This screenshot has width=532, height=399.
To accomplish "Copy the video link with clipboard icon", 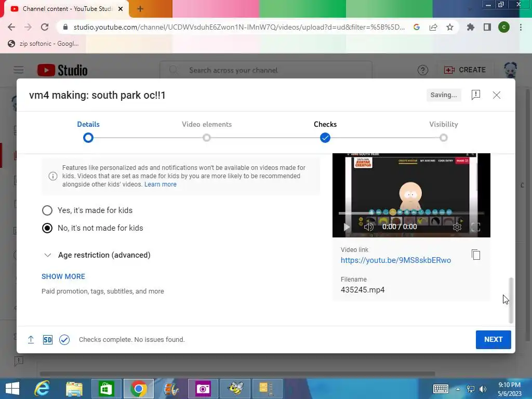I will [476, 255].
